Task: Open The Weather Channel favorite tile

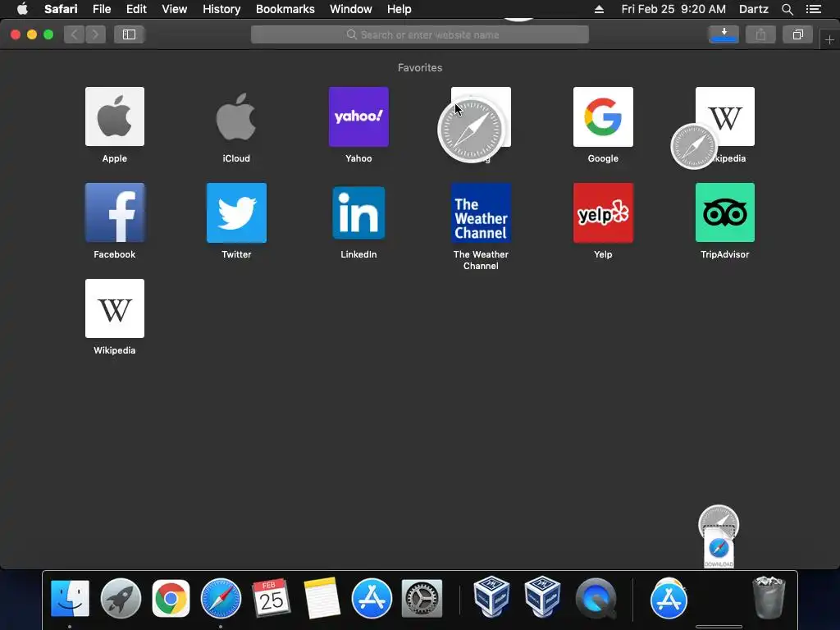Action: pos(481,212)
